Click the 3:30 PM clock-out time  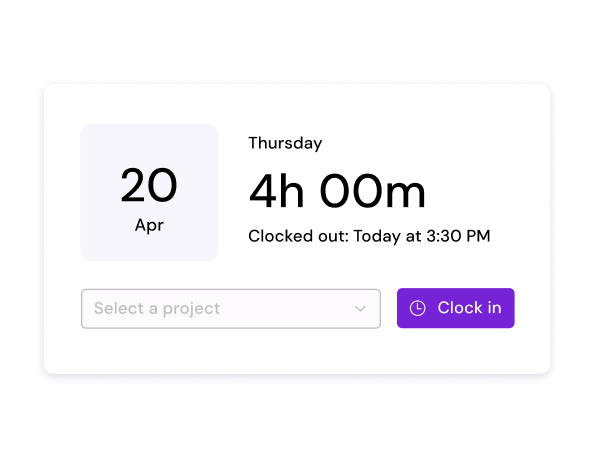458,236
